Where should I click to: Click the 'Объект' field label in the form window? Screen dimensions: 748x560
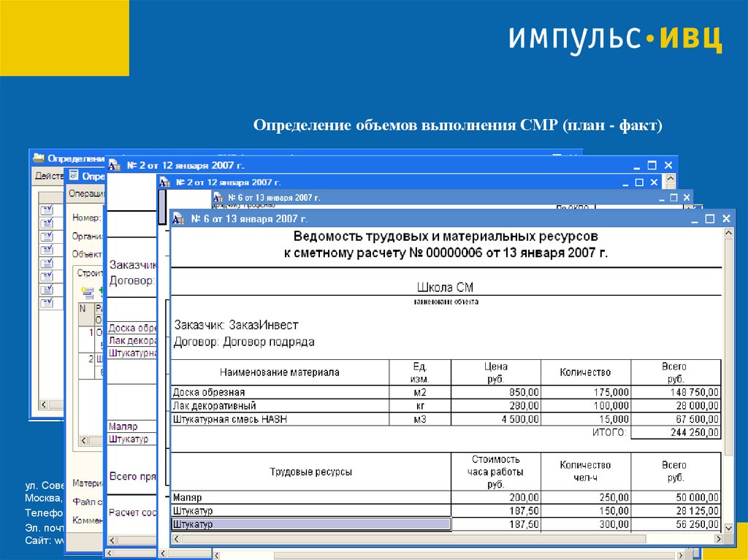click(x=87, y=254)
